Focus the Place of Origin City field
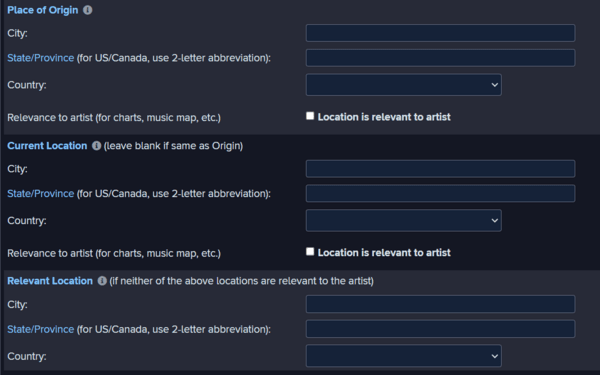The image size is (600, 375). tap(440, 33)
